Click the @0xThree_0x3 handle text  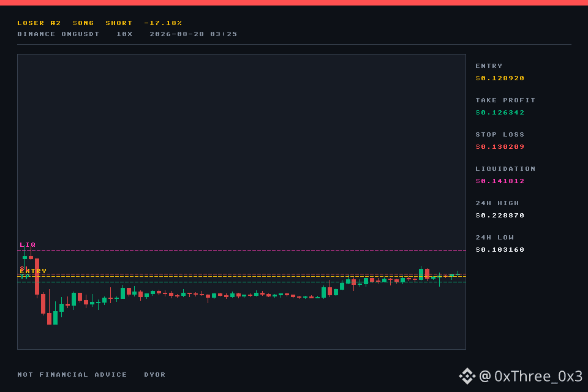[x=530, y=376]
